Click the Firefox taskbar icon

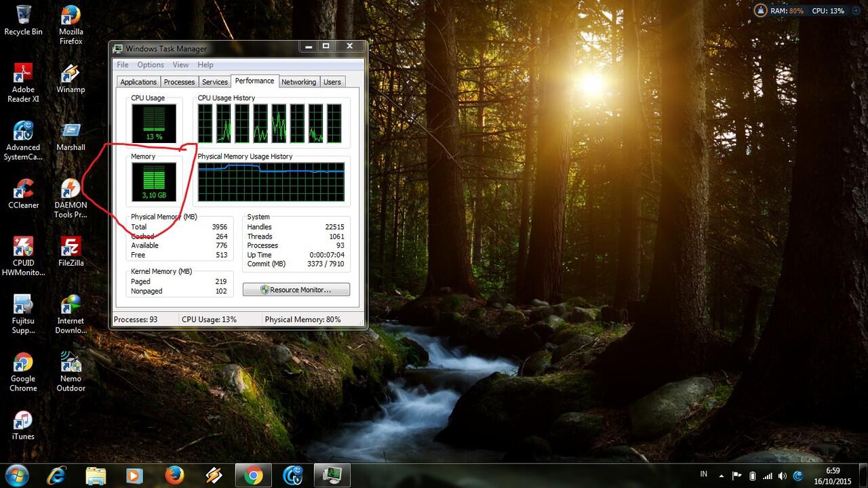pyautogui.click(x=174, y=475)
